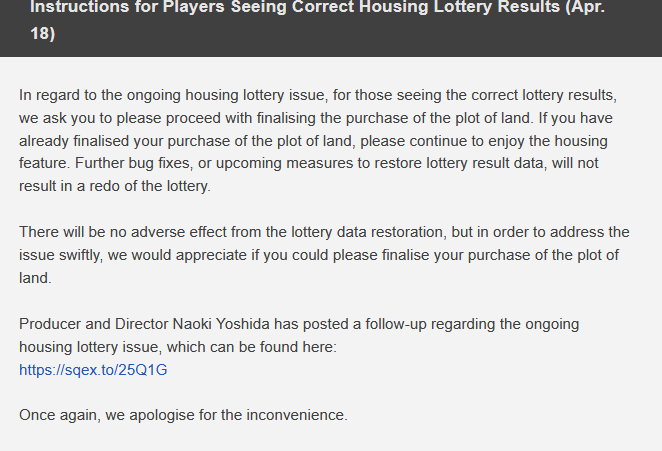This screenshot has width=662, height=451.
Task: Click the paragraph starting "There will be no adverse"
Action: (x=324, y=255)
